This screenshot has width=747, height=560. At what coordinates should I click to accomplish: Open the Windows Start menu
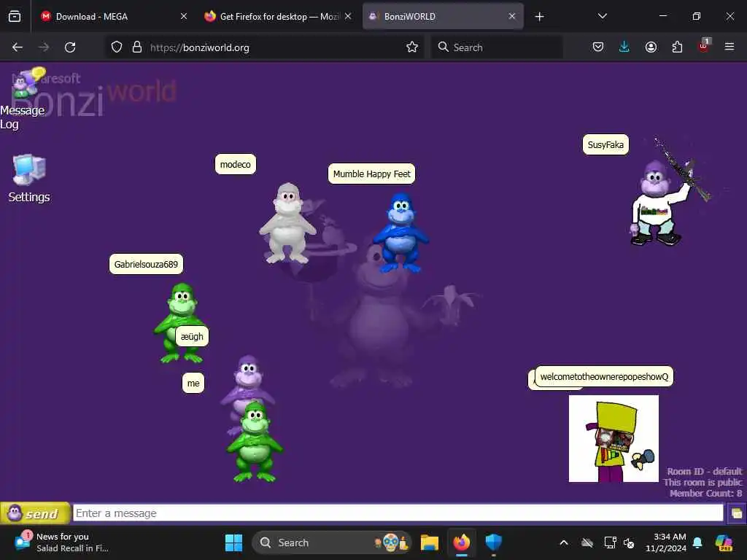pos(233,542)
